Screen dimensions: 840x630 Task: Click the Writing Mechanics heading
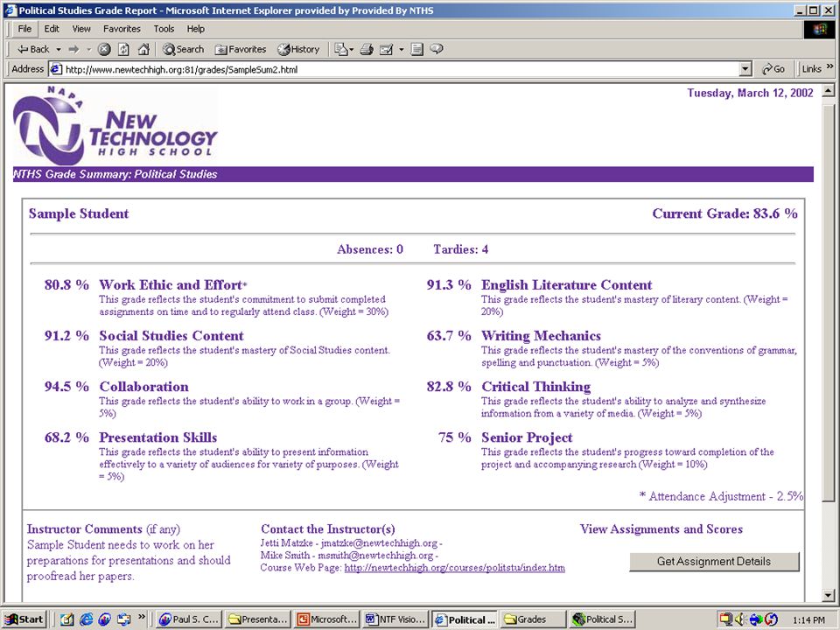tap(541, 336)
